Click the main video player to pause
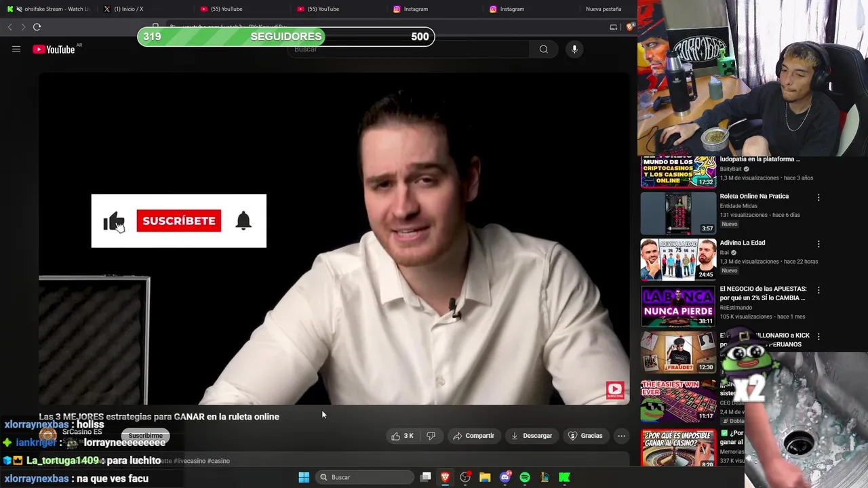Image resolution: width=868 pixels, height=488 pixels. pos(334,239)
